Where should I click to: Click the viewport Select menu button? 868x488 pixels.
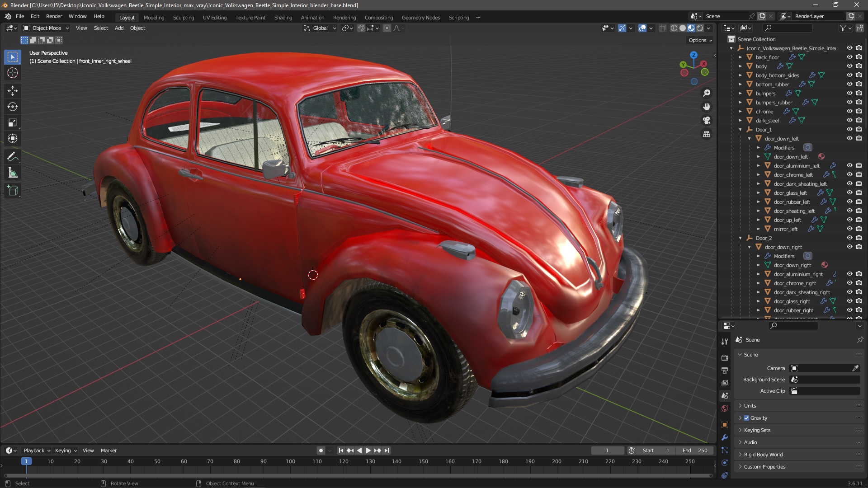click(x=101, y=28)
